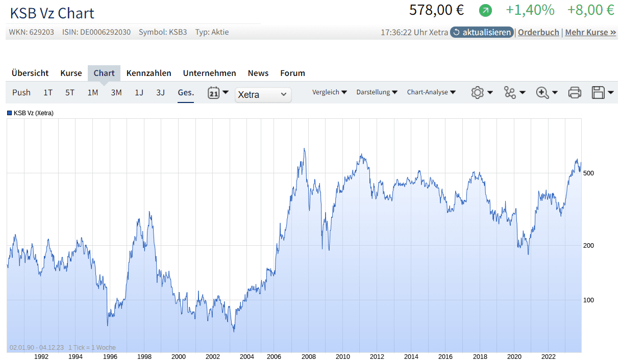Viewport: 621px width, 364px height.
Task: Expand the Chart-Analyse dropdown
Action: point(431,92)
